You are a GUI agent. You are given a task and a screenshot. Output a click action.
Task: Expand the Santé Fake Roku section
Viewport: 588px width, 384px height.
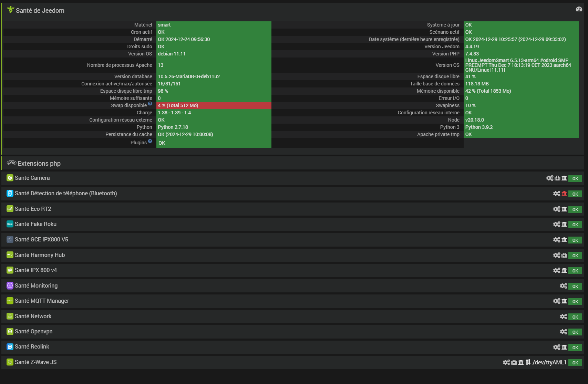[35, 224]
